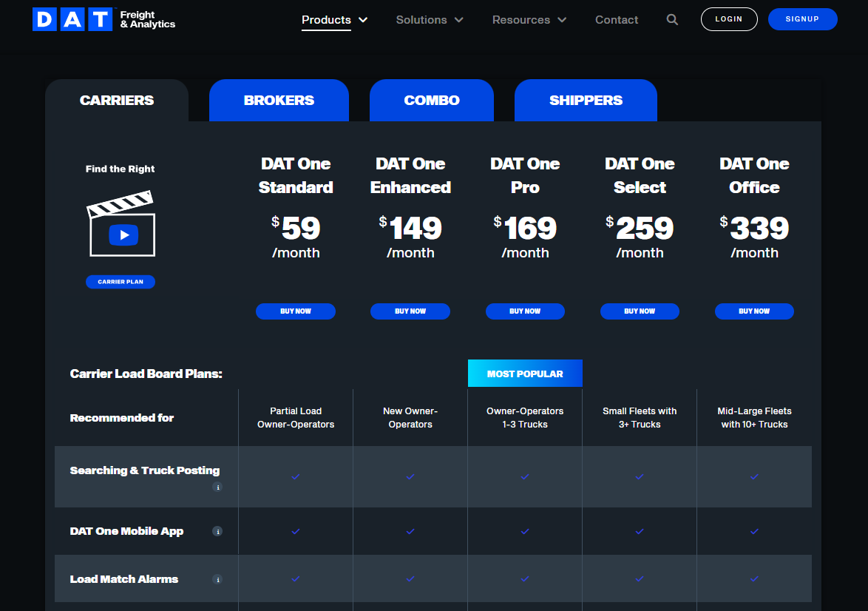Click 'Mid-Large Fleets with 10+ Trucks' cell
Viewport: 868px width, 611px height.
[x=754, y=418]
